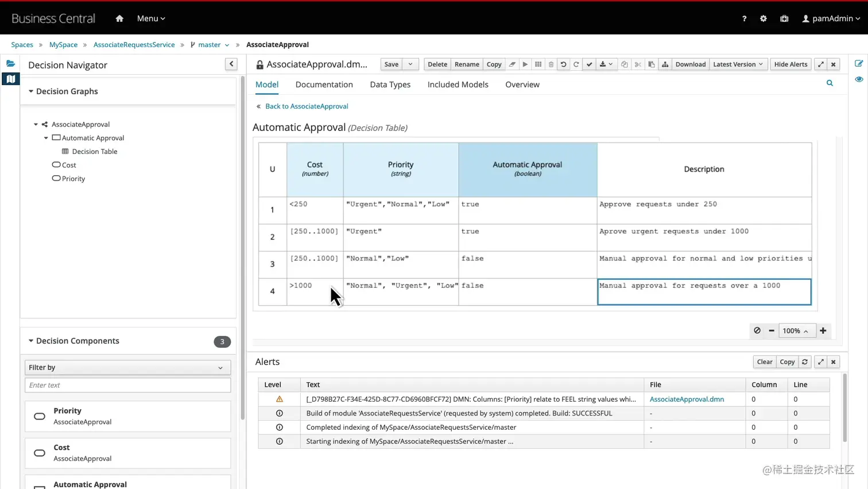Go to the MySpace breadcrumb

[x=63, y=45]
